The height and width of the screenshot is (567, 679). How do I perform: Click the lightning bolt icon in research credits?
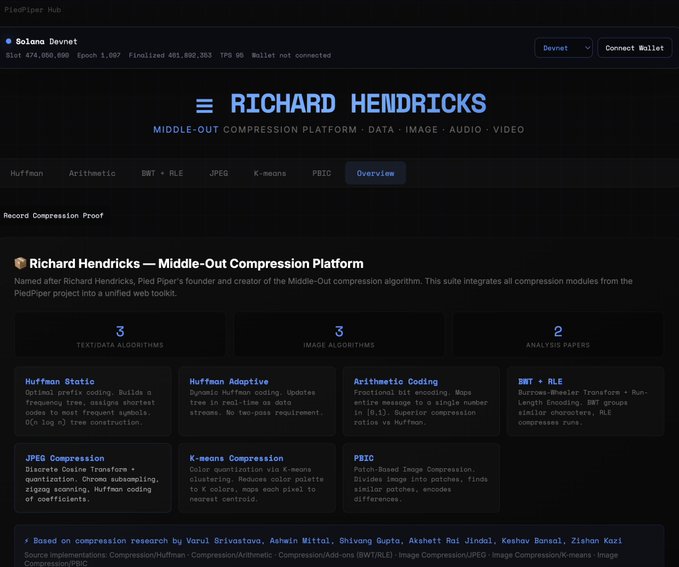[27, 541]
